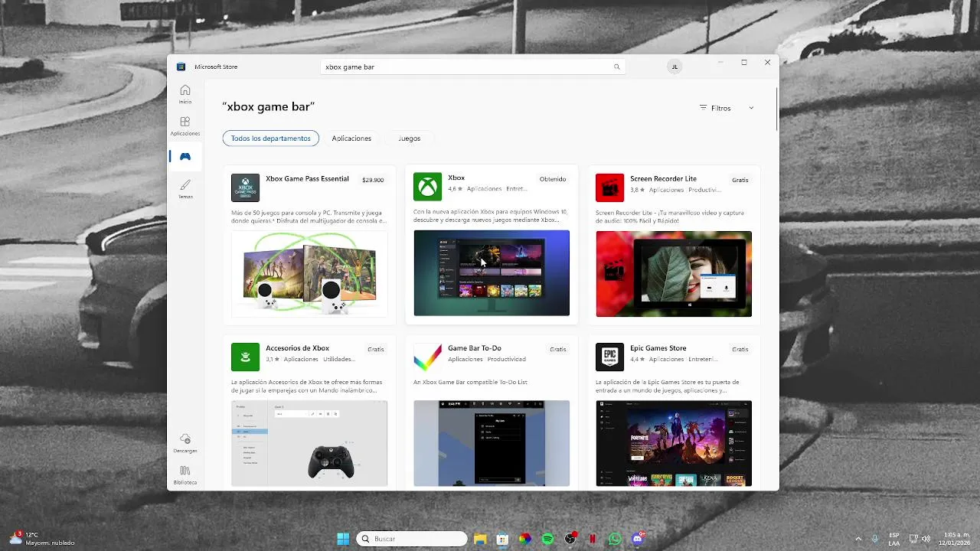Select the gaming controller sidebar icon
Viewport: 980px width, 551px height.
pyautogui.click(x=185, y=156)
